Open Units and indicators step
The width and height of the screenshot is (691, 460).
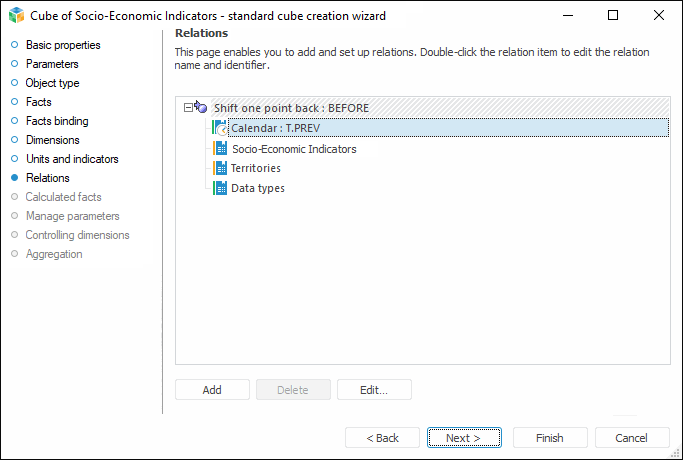pos(72,159)
